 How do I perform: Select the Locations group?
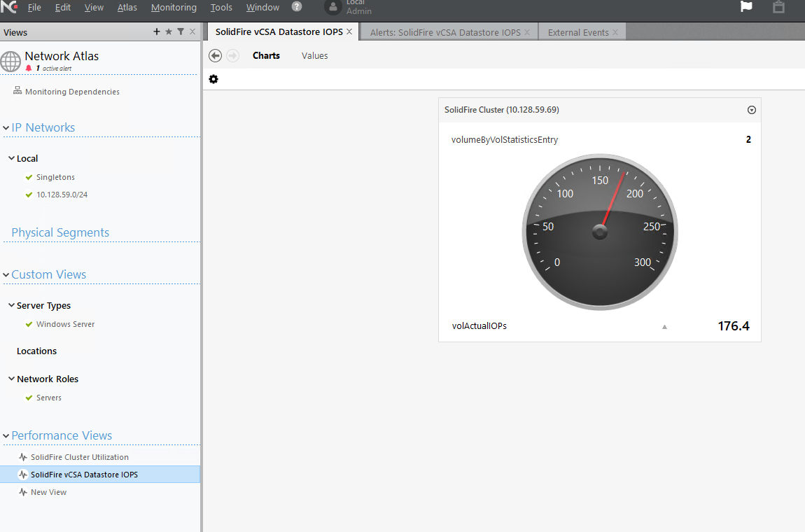point(36,351)
